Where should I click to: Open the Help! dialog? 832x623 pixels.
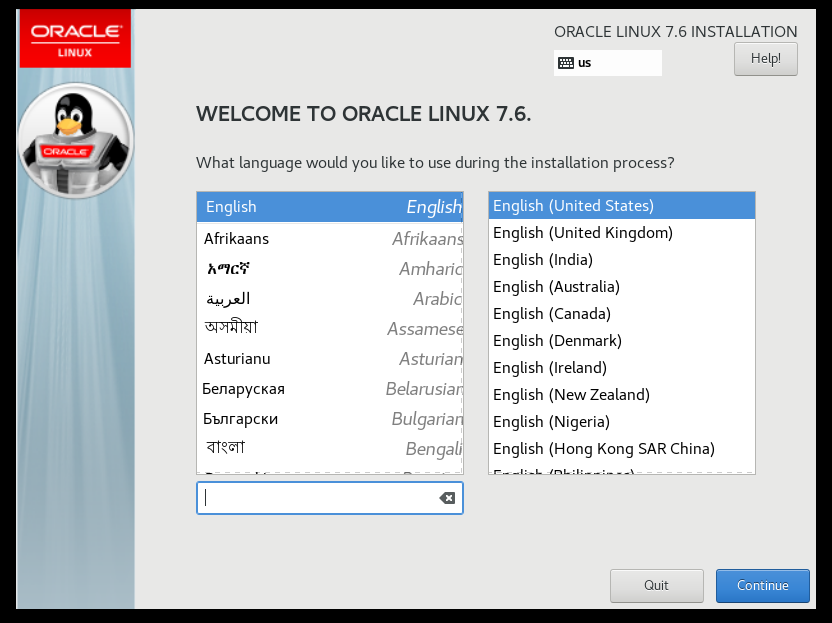[766, 59]
